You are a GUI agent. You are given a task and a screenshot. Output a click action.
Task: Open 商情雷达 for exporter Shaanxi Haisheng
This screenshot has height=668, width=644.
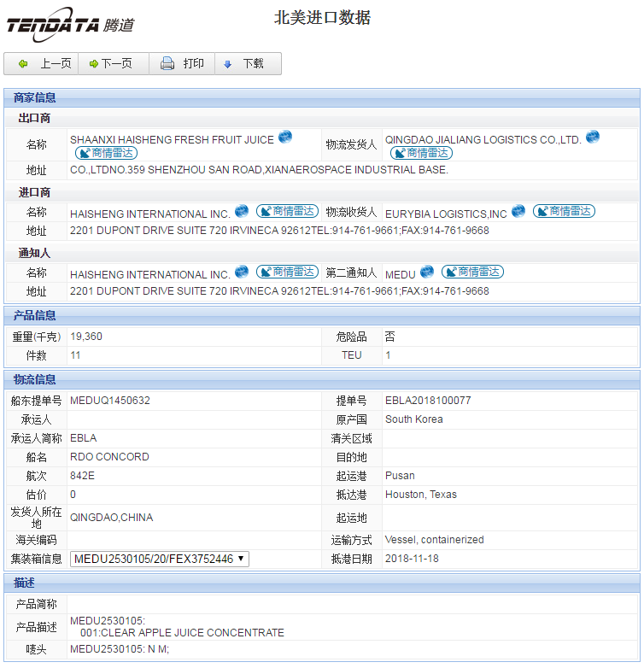point(106,153)
